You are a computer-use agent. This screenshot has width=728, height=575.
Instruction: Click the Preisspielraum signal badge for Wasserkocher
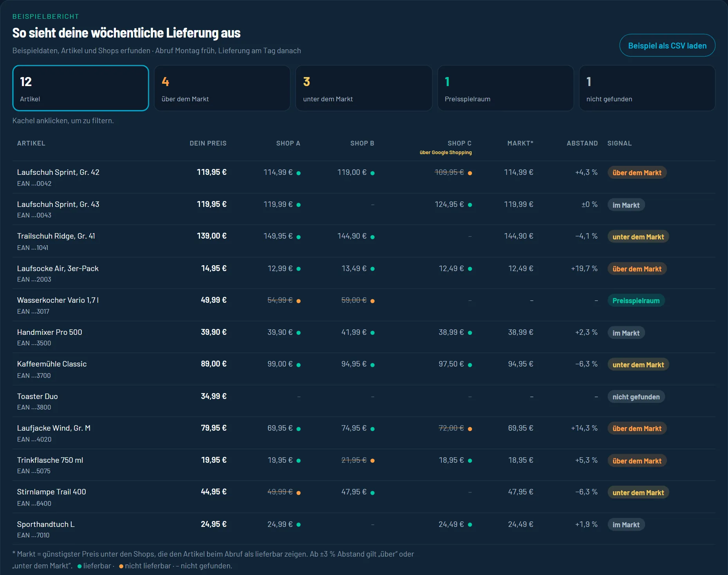[x=636, y=300]
